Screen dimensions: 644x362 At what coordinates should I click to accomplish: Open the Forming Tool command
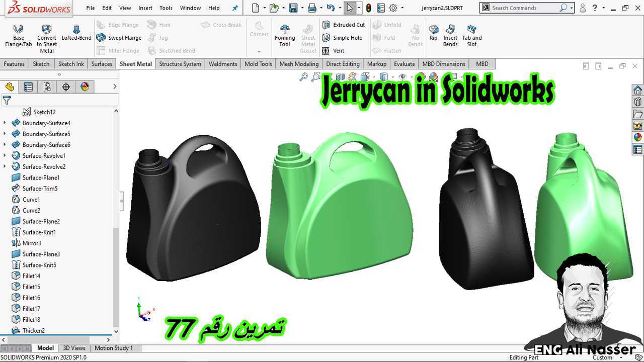[285, 36]
